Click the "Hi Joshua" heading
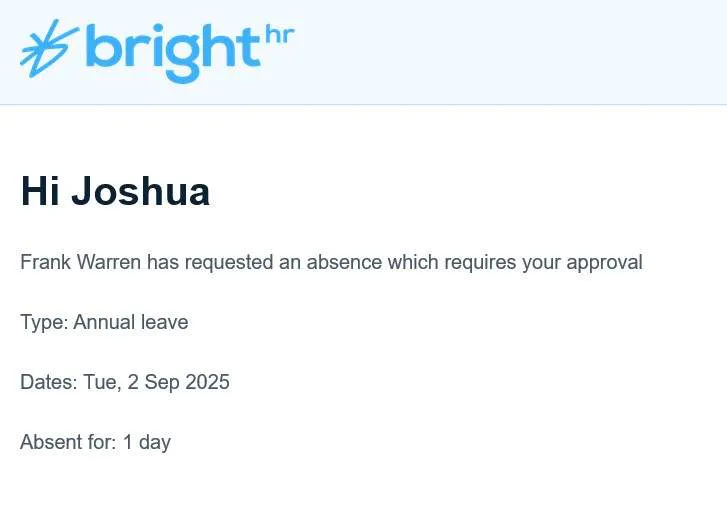Viewport: 727px width, 506px height. pyautogui.click(x=115, y=191)
